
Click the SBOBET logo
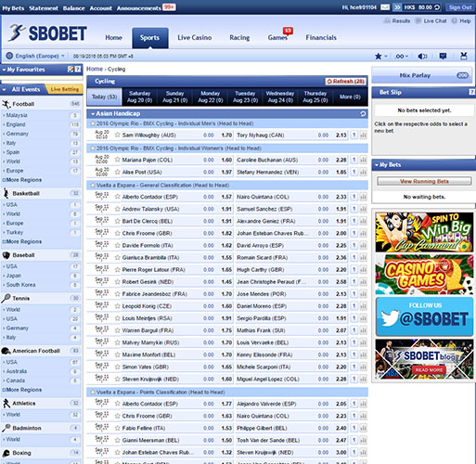point(47,33)
